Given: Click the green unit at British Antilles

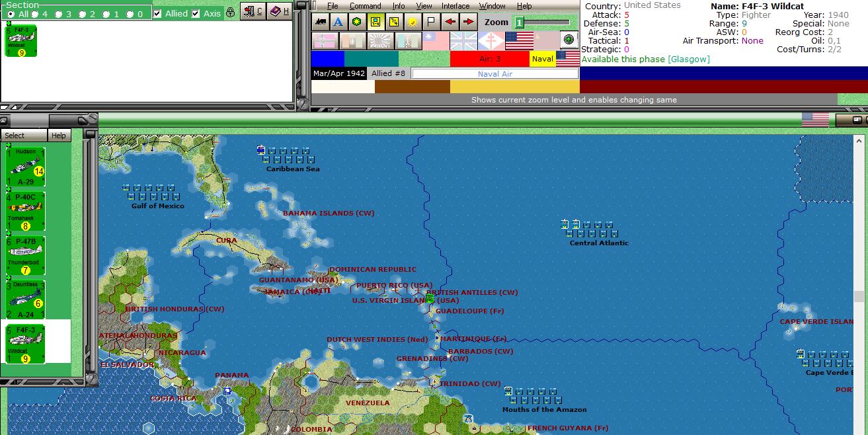Looking at the screenshot, I should click(430, 299).
